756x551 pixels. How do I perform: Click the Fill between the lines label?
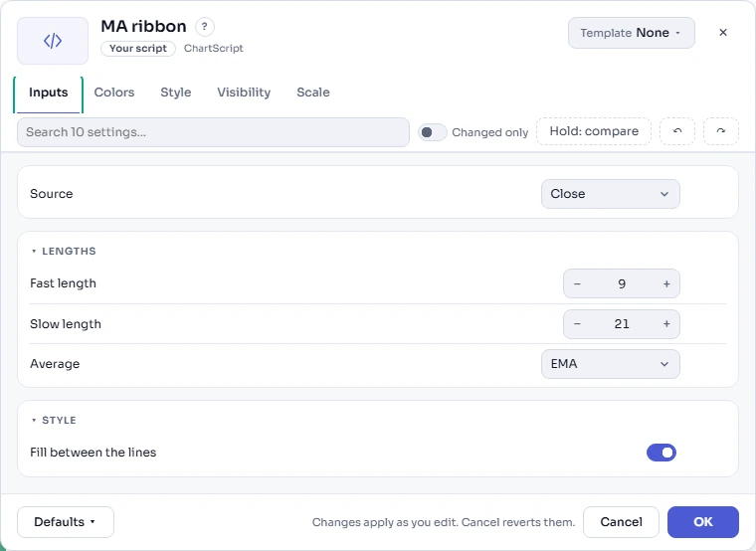click(x=94, y=453)
